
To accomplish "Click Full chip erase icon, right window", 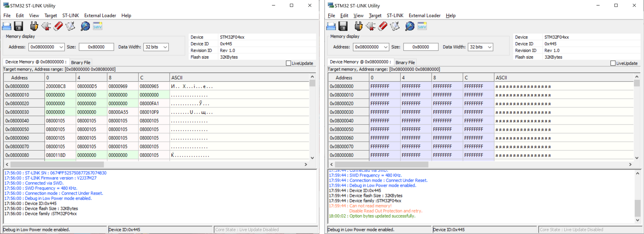I will pyautogui.click(x=383, y=26).
